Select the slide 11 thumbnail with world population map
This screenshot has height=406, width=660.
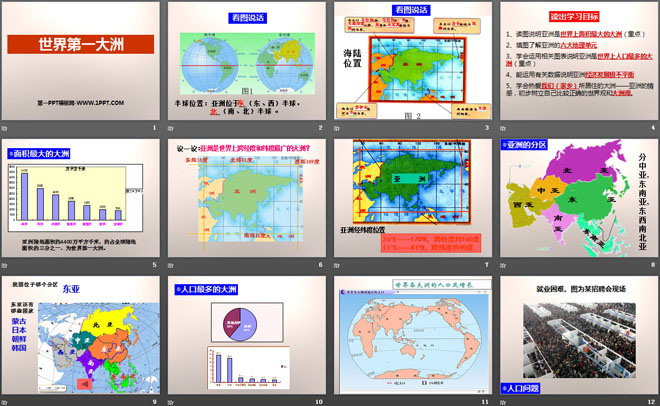click(x=413, y=335)
